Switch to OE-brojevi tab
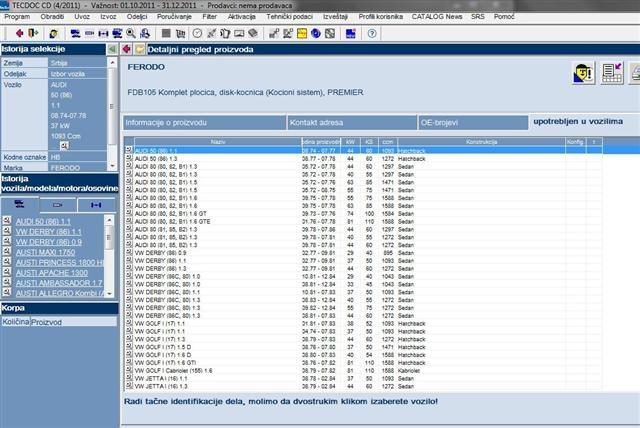Viewport: 640px width, 428px height. (473, 123)
